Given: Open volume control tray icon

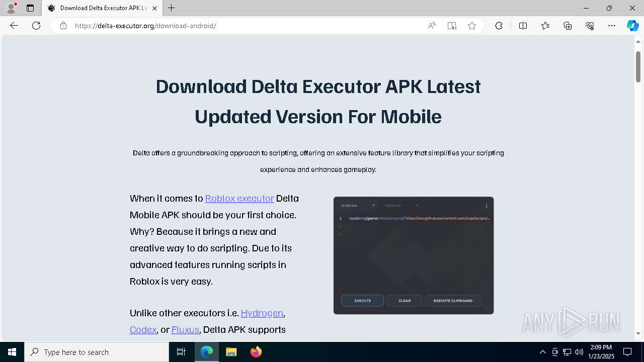Looking at the screenshot, I should (579, 352).
